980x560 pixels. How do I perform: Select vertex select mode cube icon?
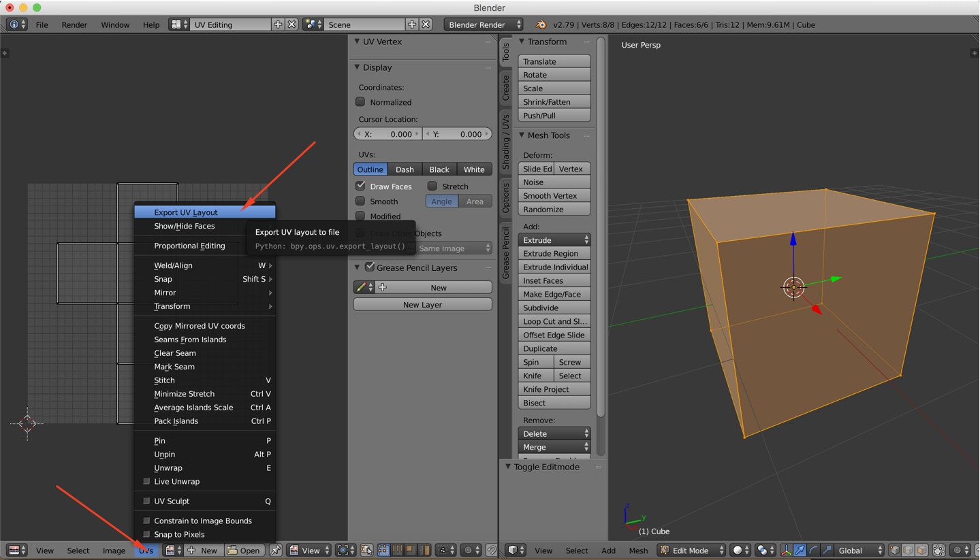click(895, 550)
